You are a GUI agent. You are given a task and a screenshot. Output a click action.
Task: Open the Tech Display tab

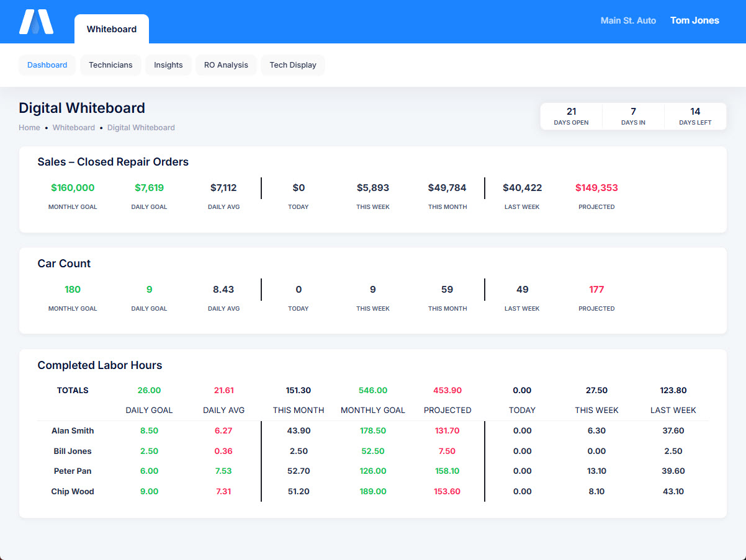(x=293, y=65)
